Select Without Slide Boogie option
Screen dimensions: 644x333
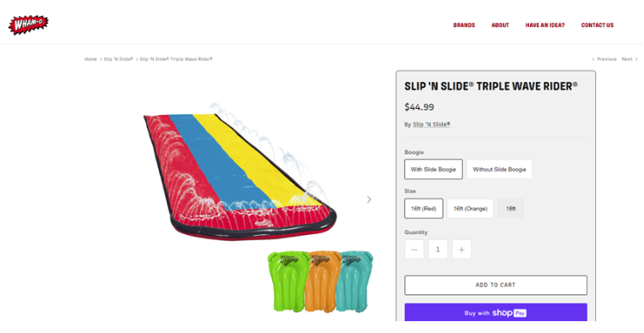(x=499, y=169)
